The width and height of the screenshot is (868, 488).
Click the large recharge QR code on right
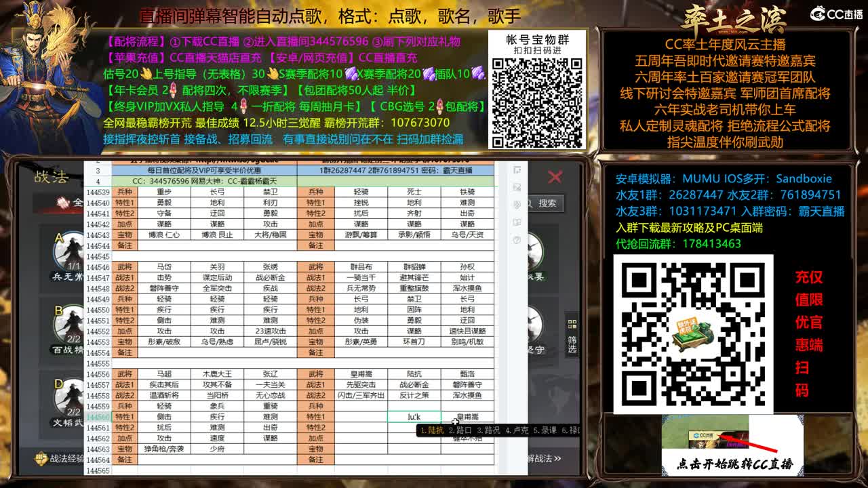(693, 334)
